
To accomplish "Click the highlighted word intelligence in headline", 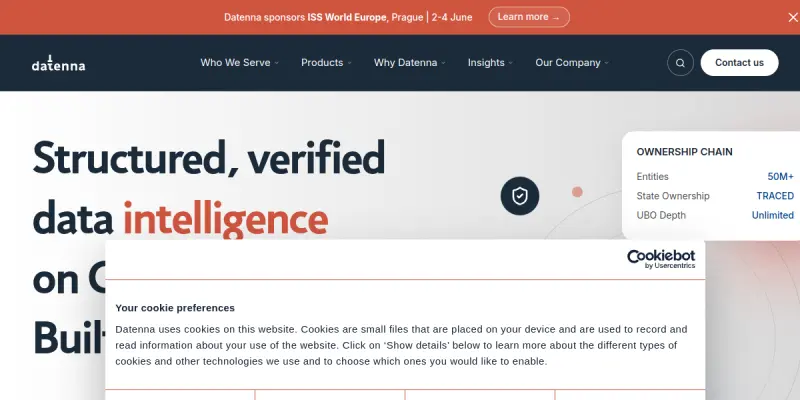I will click(225, 219).
